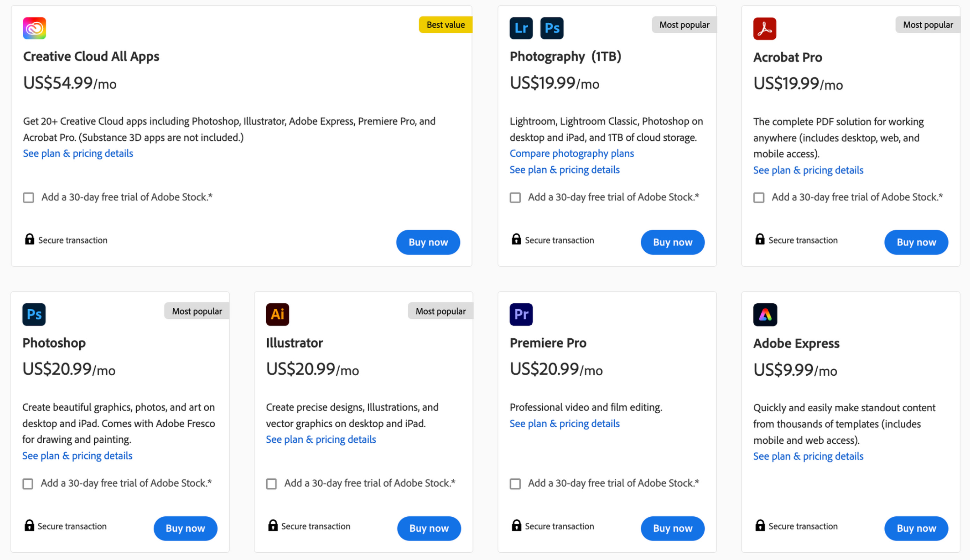Click the Photoshop Ps icon in Photoshop card
Screen dimensions: 970x560
coord(34,314)
